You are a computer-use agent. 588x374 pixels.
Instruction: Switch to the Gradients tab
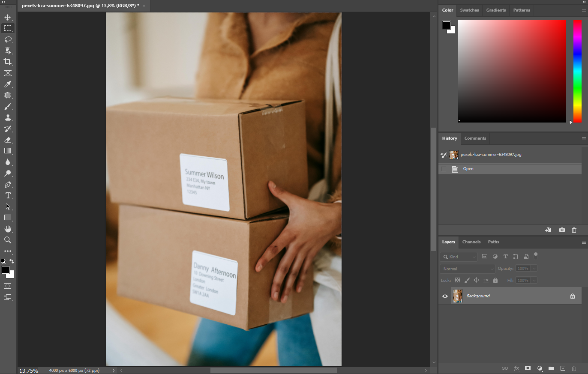[x=496, y=10]
